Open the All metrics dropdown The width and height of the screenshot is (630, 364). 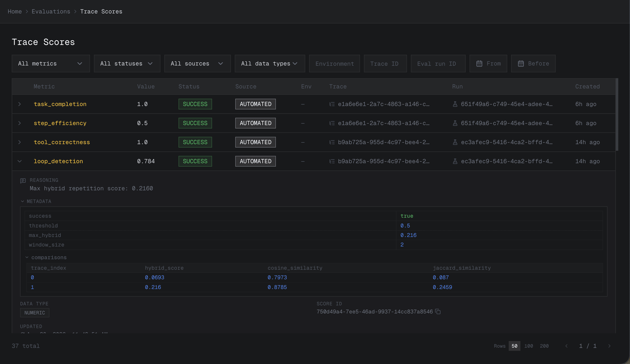pyautogui.click(x=51, y=64)
